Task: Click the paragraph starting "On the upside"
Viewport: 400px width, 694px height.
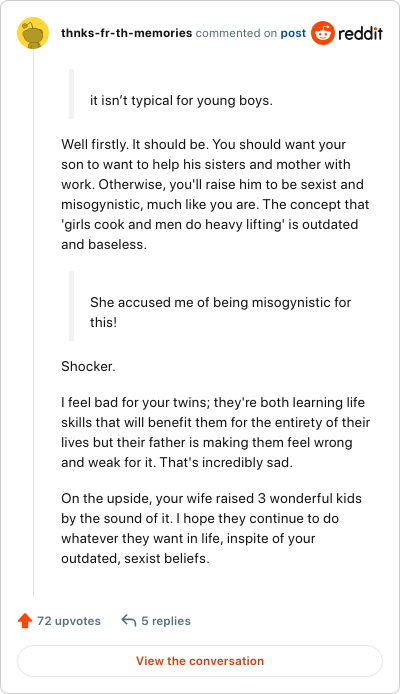Action: (212, 528)
